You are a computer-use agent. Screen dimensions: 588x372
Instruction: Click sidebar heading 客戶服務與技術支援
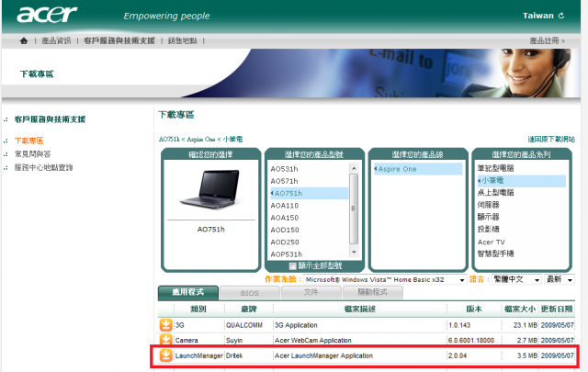[x=50, y=119]
